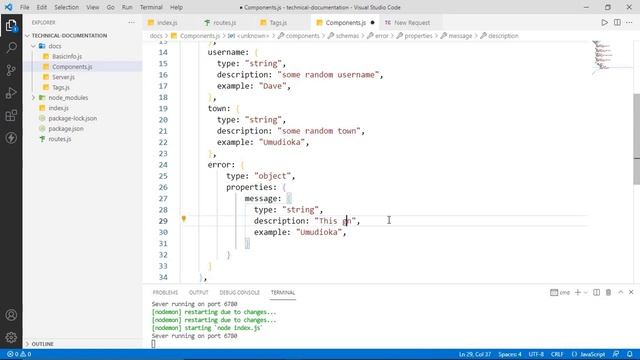Open the Accounts menu icon
Screen dimensions: 640x360
pyautogui.click(x=11, y=315)
